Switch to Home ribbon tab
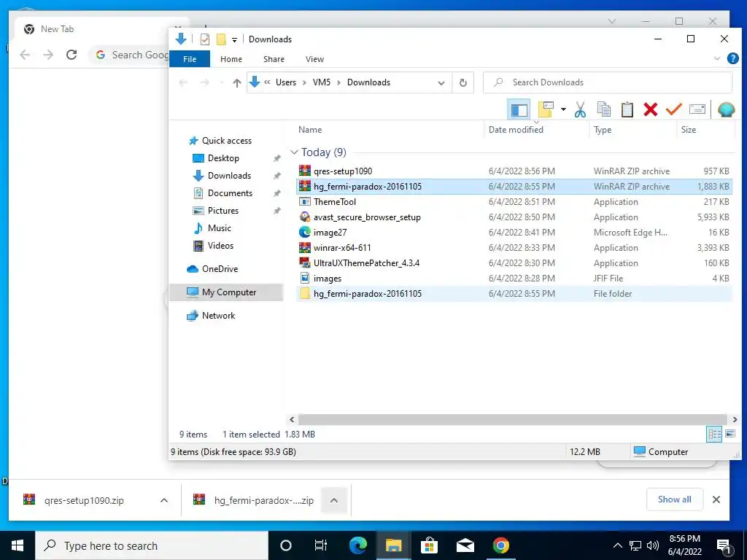Image resolution: width=747 pixels, height=560 pixels. pos(231,59)
